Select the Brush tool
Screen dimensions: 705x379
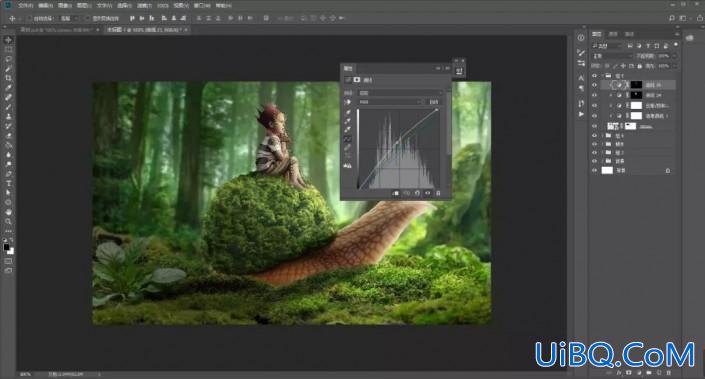[x=8, y=107]
